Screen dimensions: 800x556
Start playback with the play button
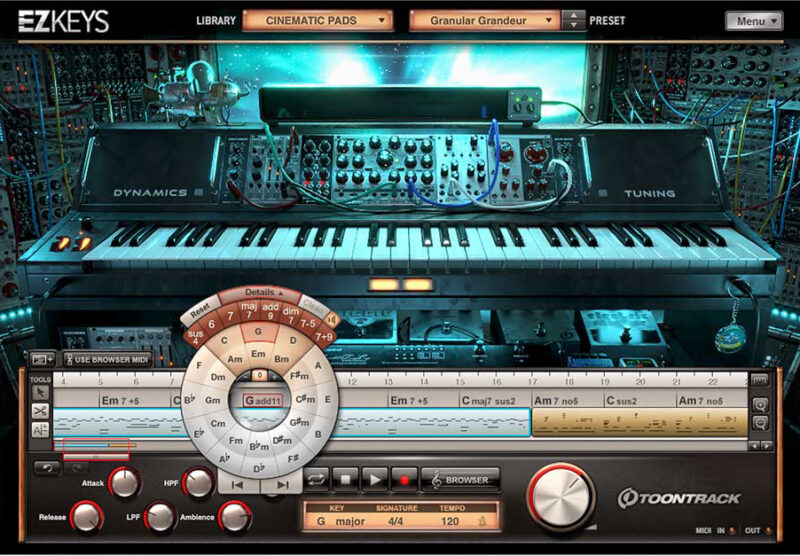click(x=374, y=480)
